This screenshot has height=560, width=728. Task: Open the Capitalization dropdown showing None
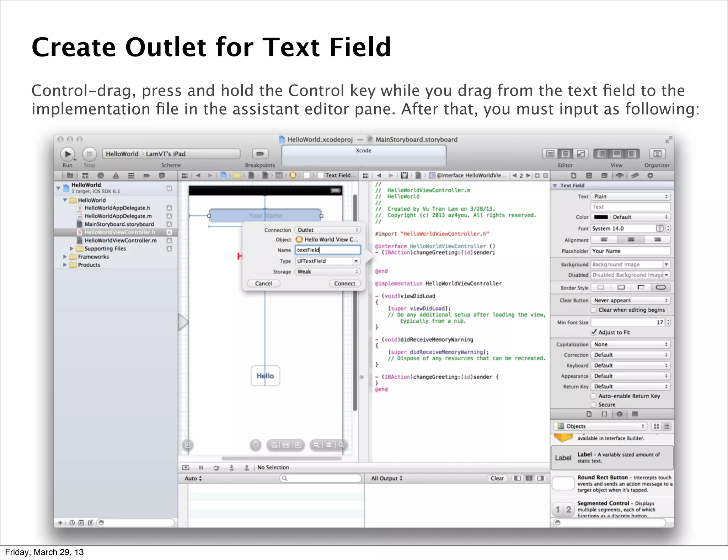(631, 344)
